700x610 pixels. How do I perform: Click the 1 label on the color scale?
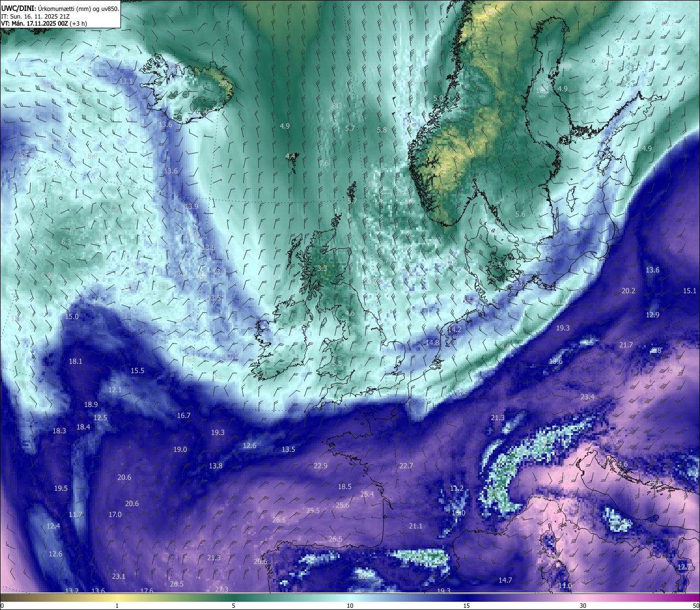coord(117,606)
